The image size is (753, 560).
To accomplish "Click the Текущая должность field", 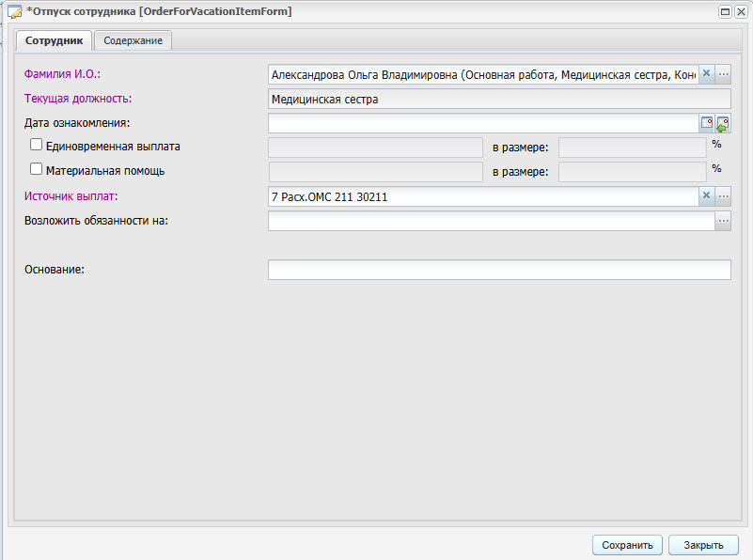I will (x=499, y=99).
